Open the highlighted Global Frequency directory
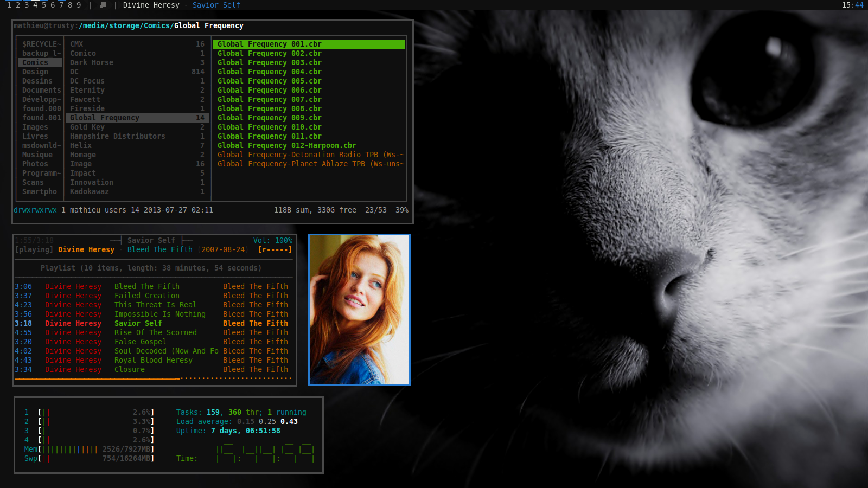This screenshot has width=868, height=488. [x=137, y=118]
